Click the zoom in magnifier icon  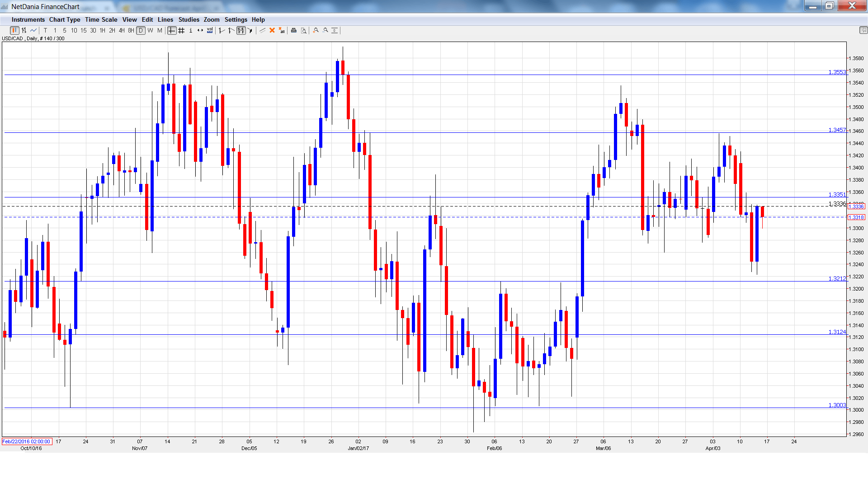tap(316, 31)
